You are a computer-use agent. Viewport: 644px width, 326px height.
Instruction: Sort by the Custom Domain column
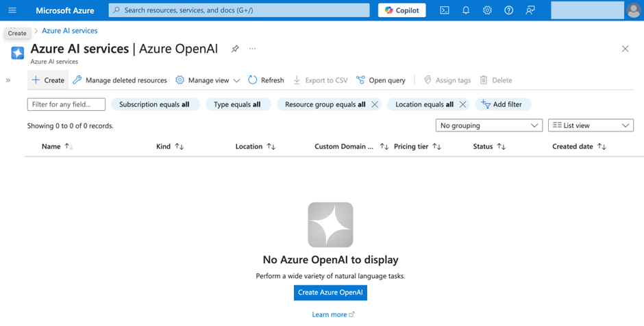point(351,147)
